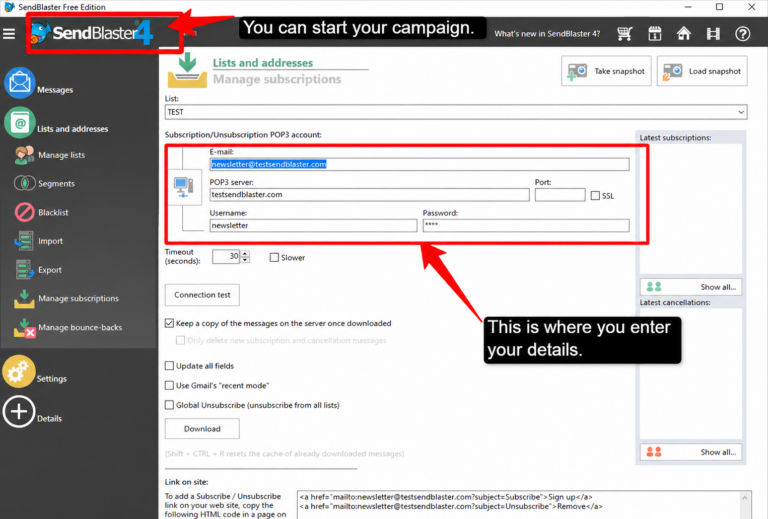Click the HTML code box scrollbar

[x=745, y=505]
